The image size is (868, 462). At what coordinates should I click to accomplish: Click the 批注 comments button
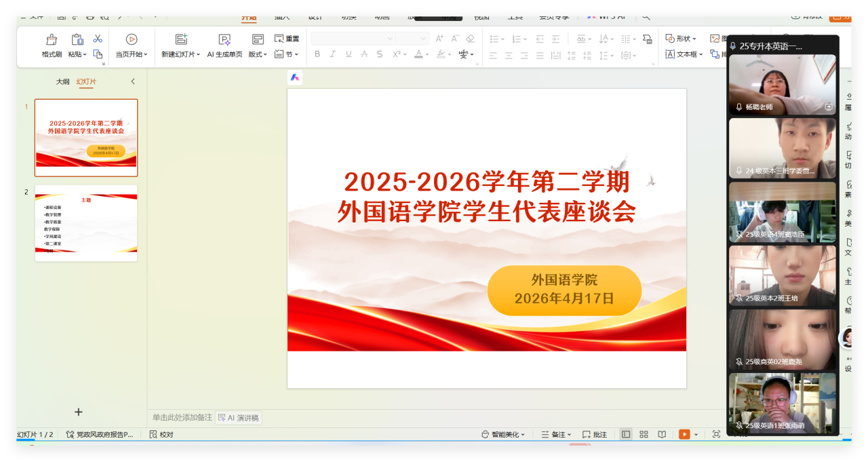(595, 434)
